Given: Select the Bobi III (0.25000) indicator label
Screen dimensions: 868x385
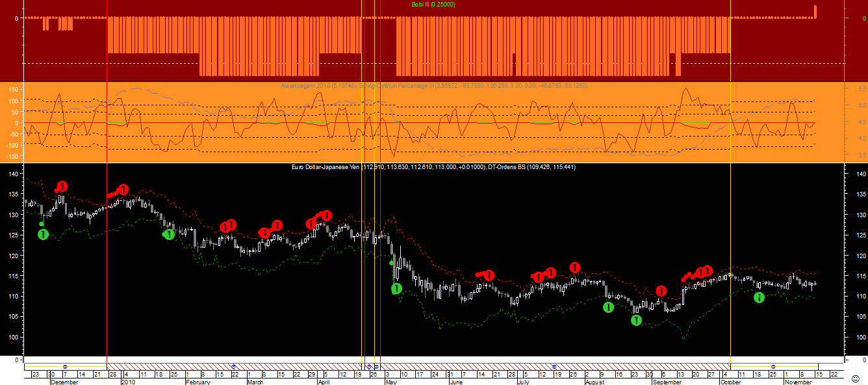Looking at the screenshot, I should coord(433,5).
